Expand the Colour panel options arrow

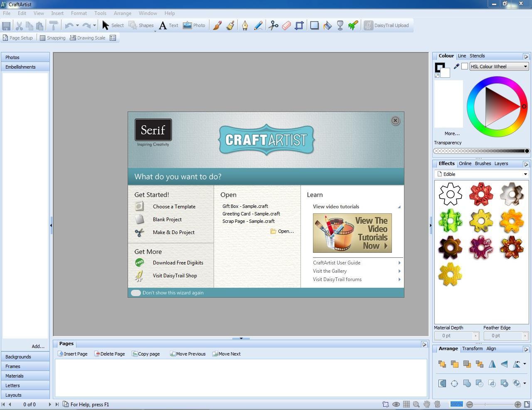(x=526, y=56)
